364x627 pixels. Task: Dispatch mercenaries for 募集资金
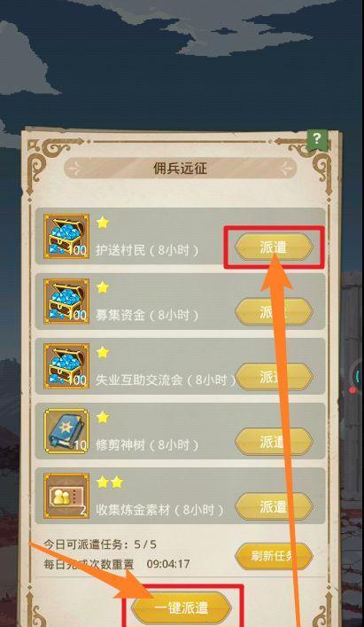274,312
